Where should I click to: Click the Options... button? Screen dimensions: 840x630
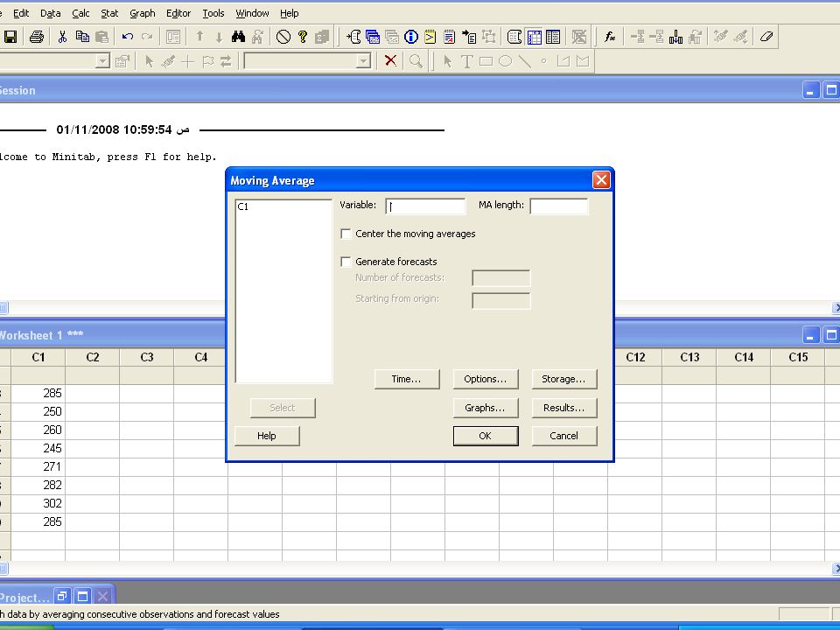pos(486,379)
